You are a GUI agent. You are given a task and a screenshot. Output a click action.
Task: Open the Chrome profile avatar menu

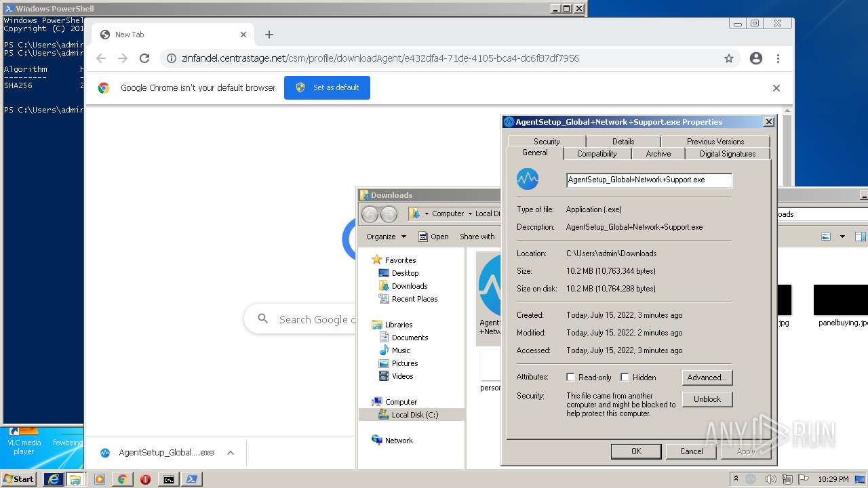756,58
